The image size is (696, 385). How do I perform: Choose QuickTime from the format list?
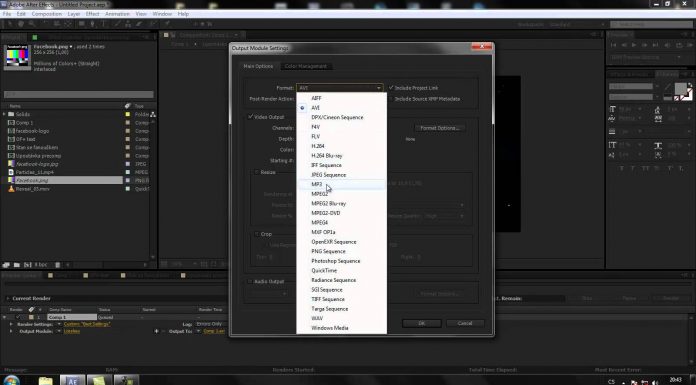pyautogui.click(x=341, y=270)
